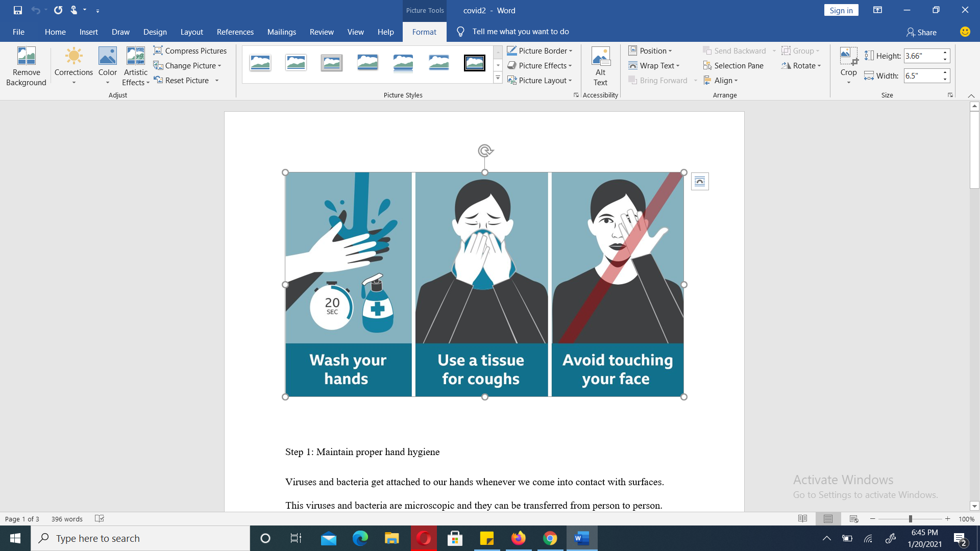The height and width of the screenshot is (551, 980).
Task: Switch to the Review tab
Action: pyautogui.click(x=322, y=32)
